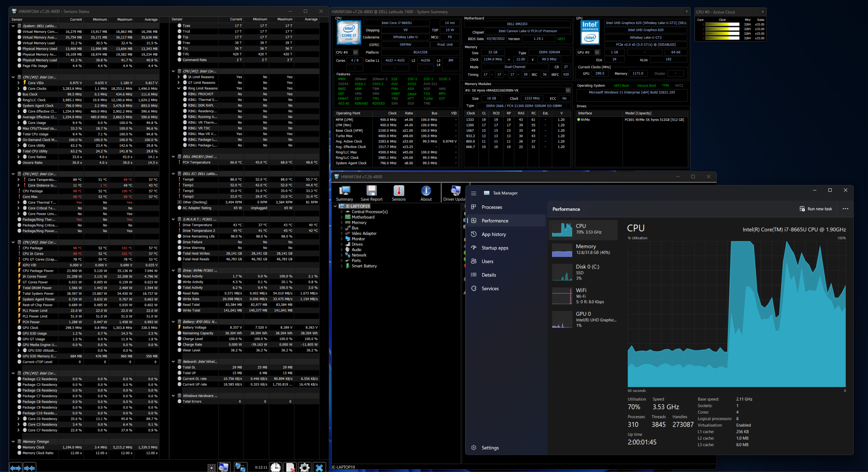Click the more options ellipsis in Task Manager

845,209
